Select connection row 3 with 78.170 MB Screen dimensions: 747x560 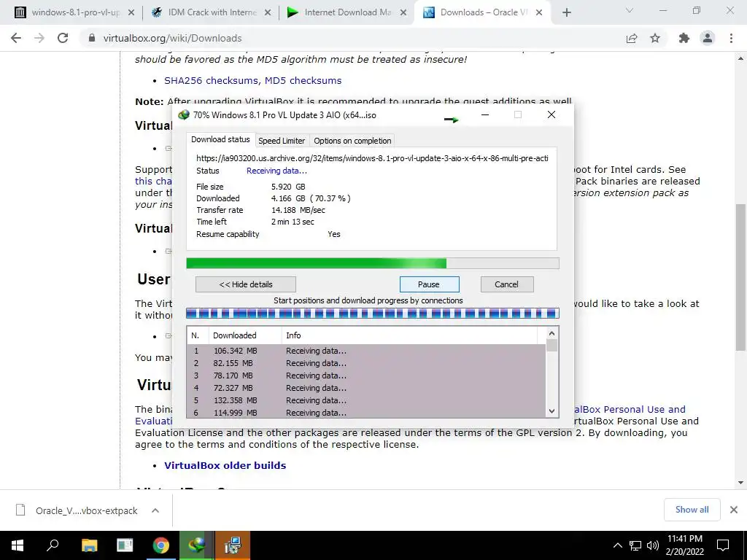366,376
